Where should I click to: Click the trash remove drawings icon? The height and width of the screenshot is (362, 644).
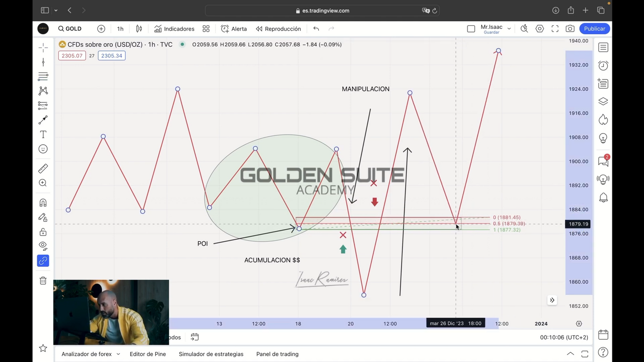click(43, 281)
